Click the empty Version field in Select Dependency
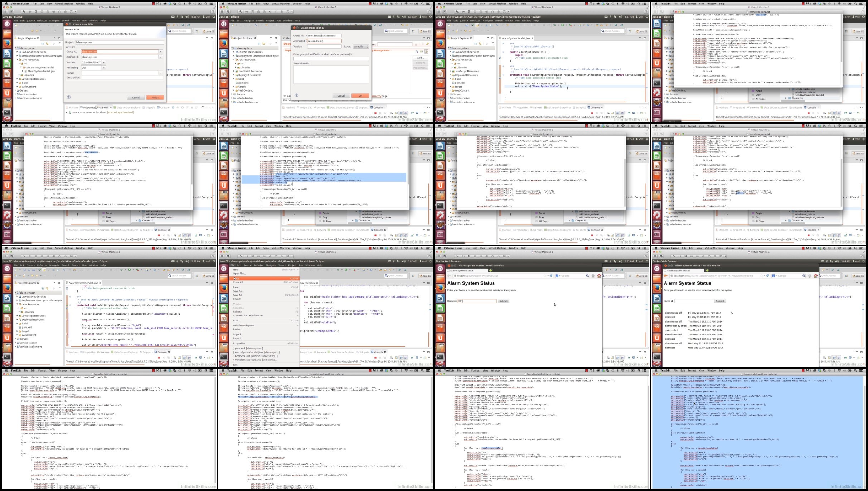Viewport: 868px width, 491px height. [x=324, y=46]
